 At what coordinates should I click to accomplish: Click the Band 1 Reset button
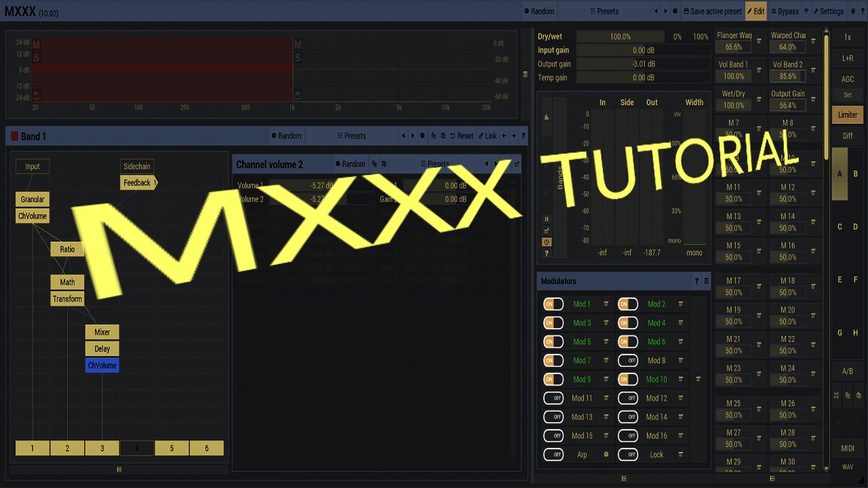(461, 136)
